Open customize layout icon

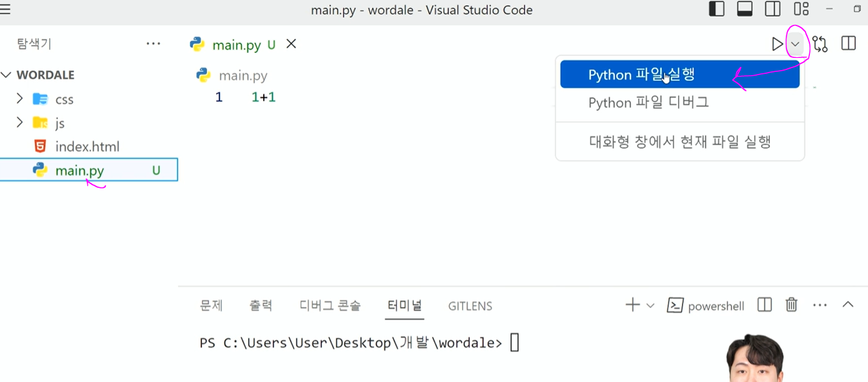[801, 10]
